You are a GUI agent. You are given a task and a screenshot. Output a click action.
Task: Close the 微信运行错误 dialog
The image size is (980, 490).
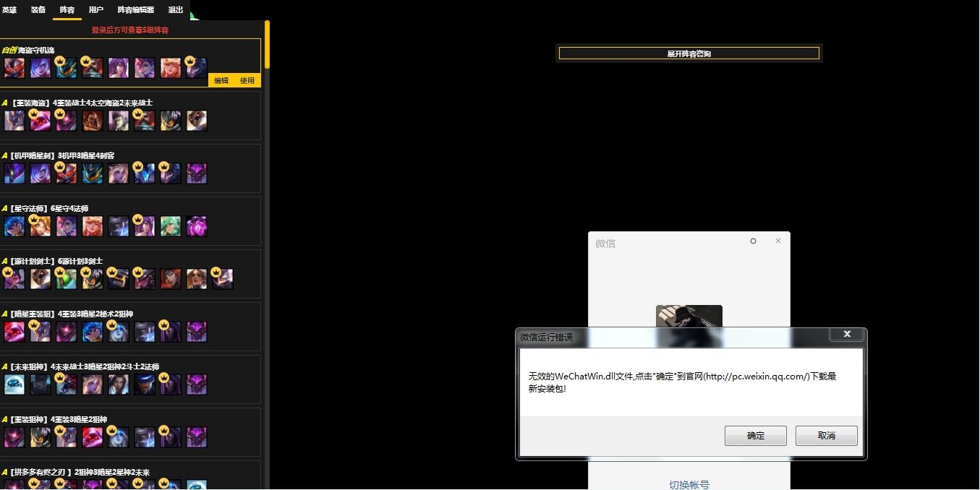[847, 334]
